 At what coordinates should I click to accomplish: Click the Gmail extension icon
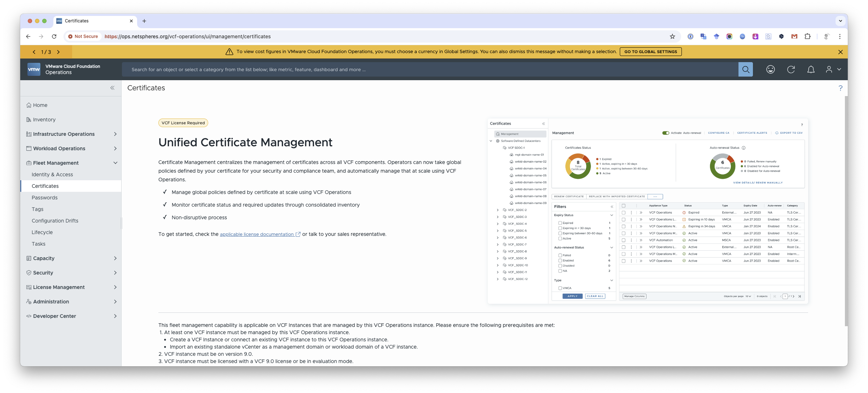(794, 36)
